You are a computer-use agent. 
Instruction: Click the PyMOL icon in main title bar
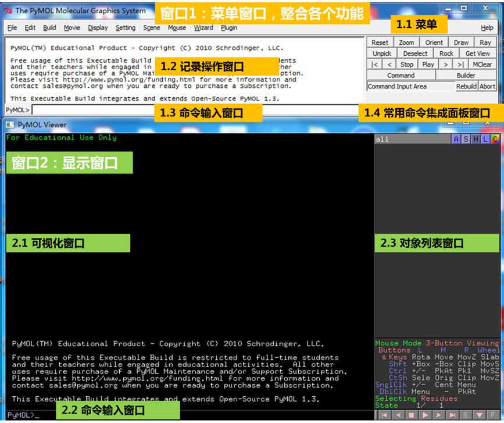point(8,11)
